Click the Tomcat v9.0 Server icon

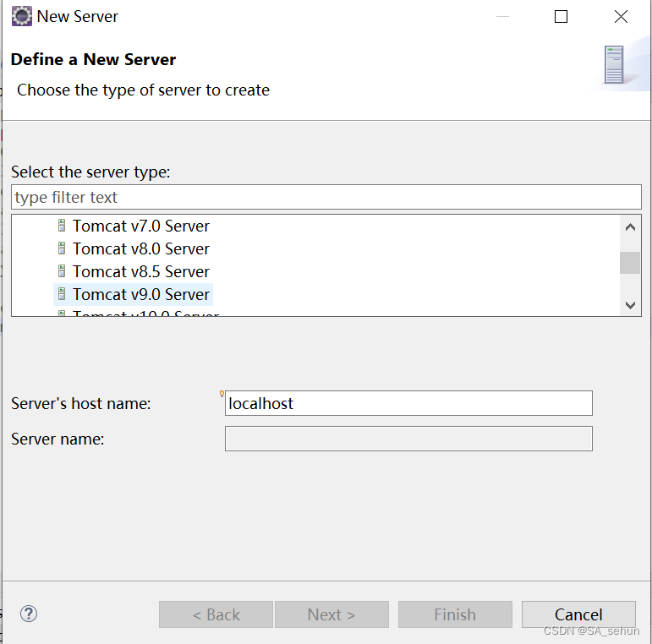point(61,294)
